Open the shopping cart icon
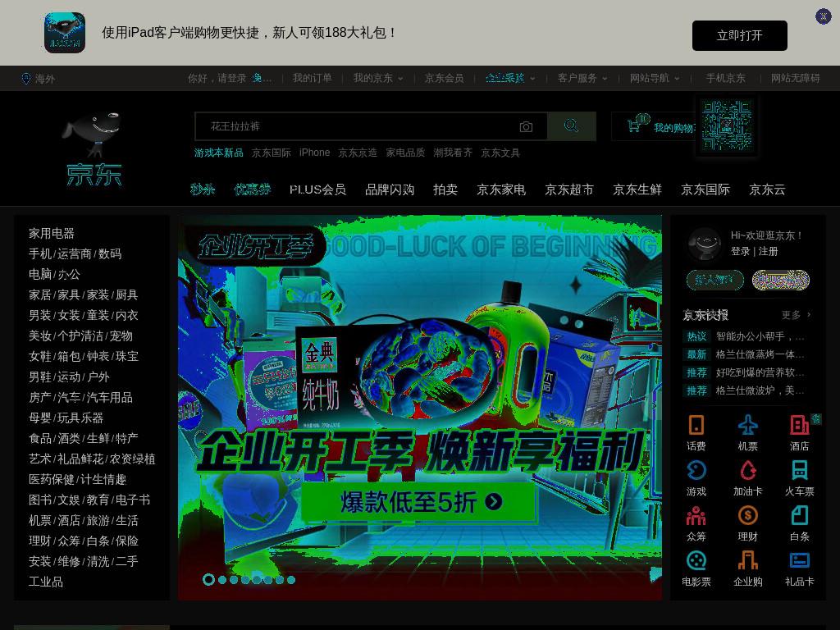840x630 pixels. click(634, 126)
